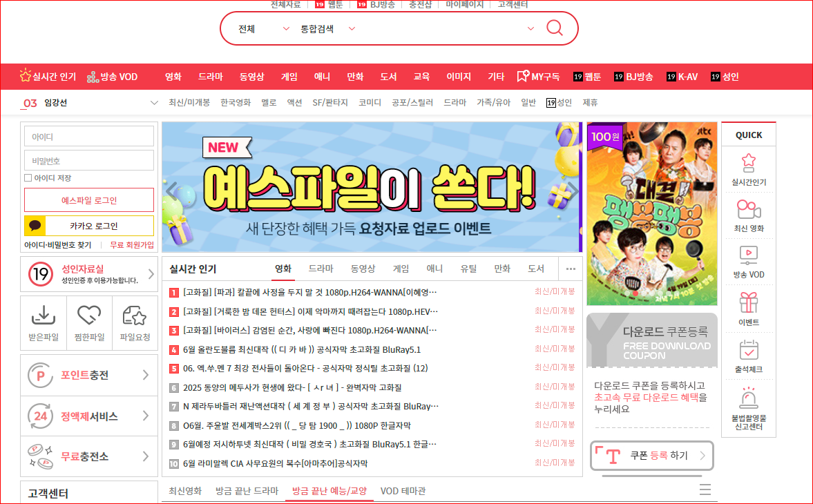Click the 19 성인자료실 circle icon
813x504 pixels.
pyautogui.click(x=41, y=274)
